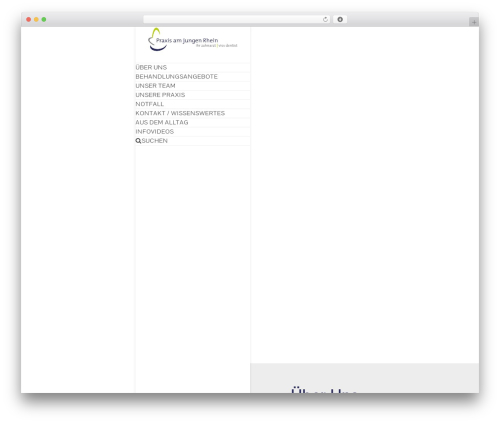The image size is (500, 423).
Task: Select UNSERE PRAXIS in the navigation
Action: [x=160, y=95]
